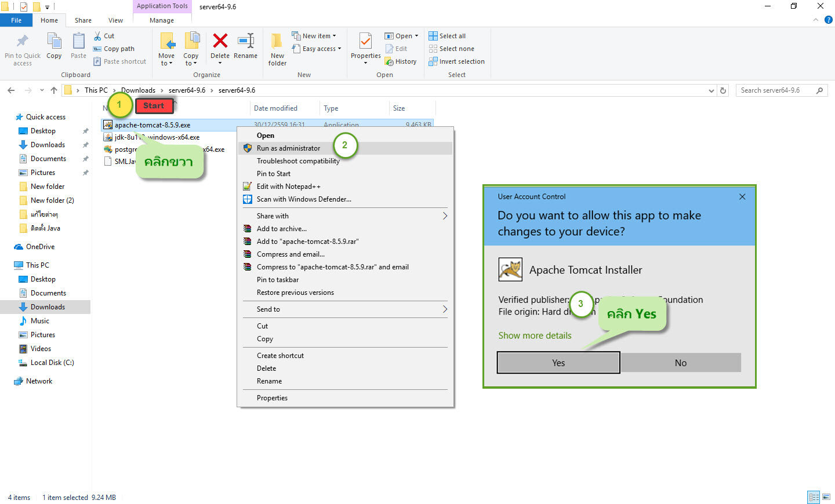Click Downloads in the address breadcrumb
835x504 pixels.
click(x=138, y=90)
